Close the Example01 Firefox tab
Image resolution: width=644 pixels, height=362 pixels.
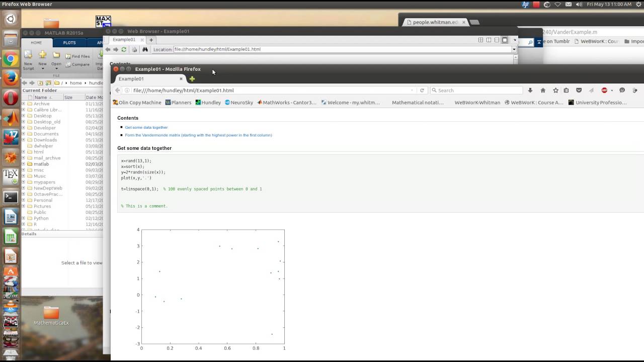[x=181, y=79]
